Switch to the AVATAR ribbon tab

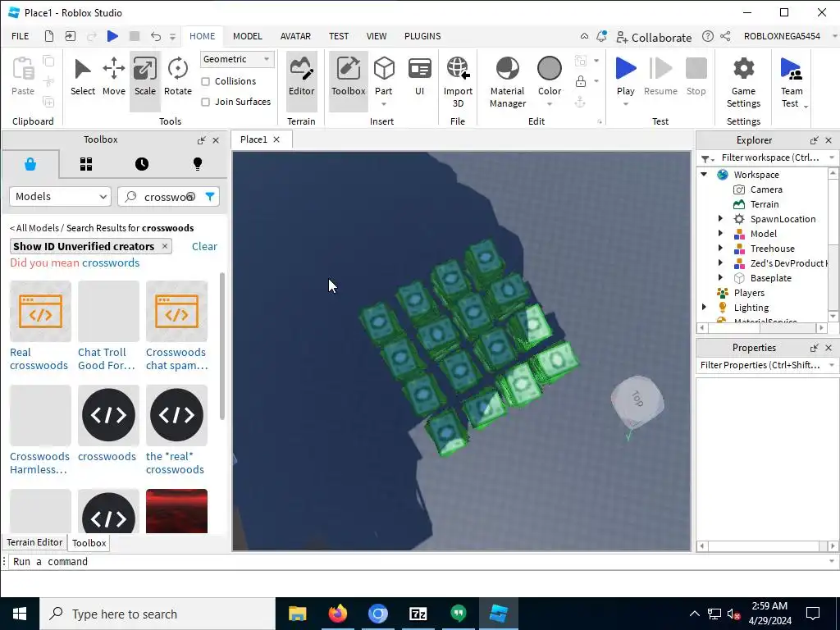pos(295,36)
